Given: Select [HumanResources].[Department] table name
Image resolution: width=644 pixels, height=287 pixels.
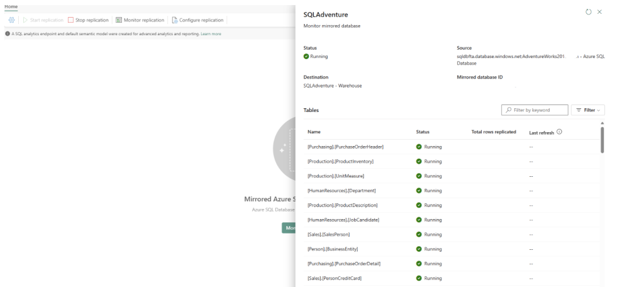Looking at the screenshot, I should [341, 190].
